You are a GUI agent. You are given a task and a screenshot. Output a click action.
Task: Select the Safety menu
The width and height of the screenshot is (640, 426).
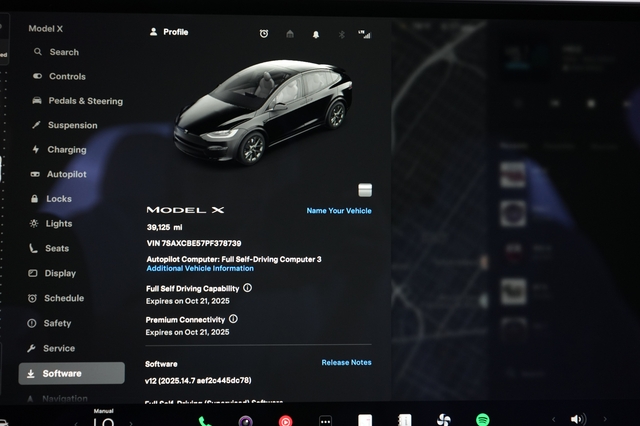(49, 323)
